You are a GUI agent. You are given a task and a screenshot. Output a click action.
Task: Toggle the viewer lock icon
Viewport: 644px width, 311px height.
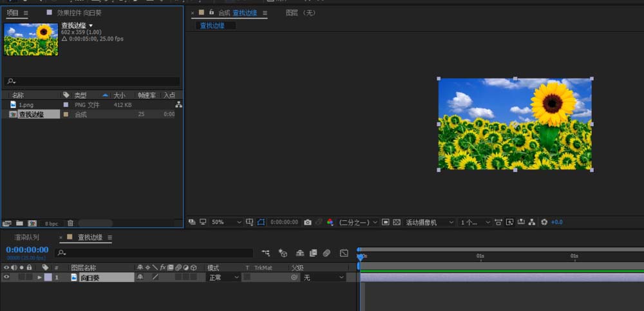211,12
